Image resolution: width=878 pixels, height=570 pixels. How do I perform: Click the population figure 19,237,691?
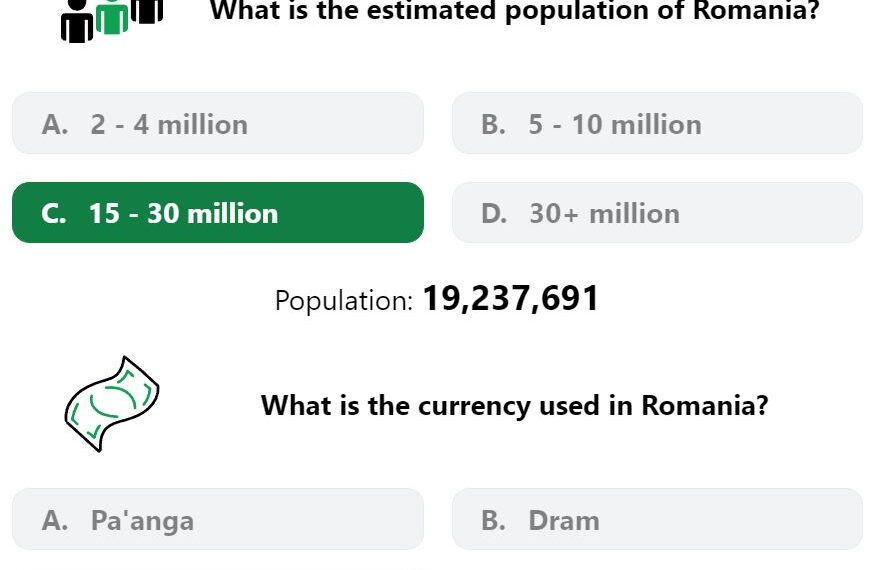coord(511,298)
